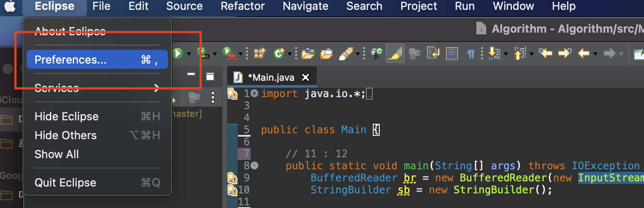The image size is (644, 208).
Task: Open the Previous Annotation dropdown
Action: tap(532, 54)
